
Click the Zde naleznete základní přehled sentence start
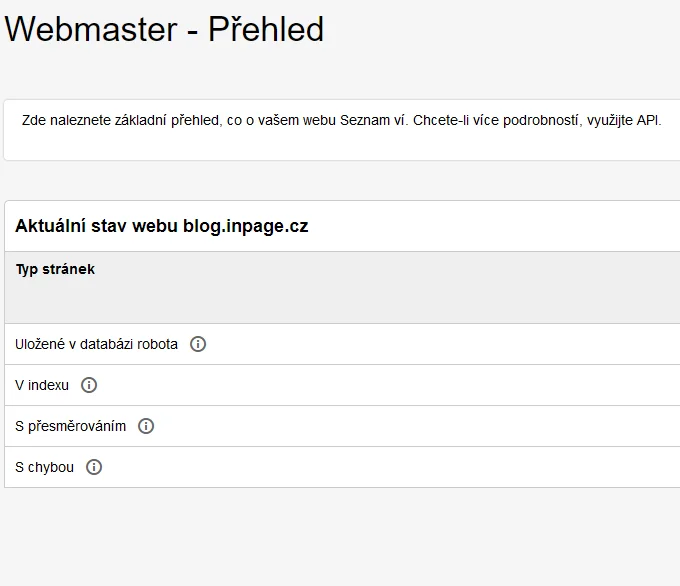(x=120, y=120)
